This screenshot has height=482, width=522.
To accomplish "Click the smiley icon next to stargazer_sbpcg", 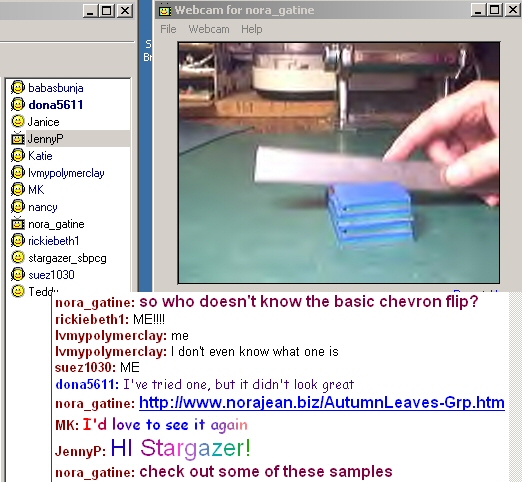I will 18,258.
